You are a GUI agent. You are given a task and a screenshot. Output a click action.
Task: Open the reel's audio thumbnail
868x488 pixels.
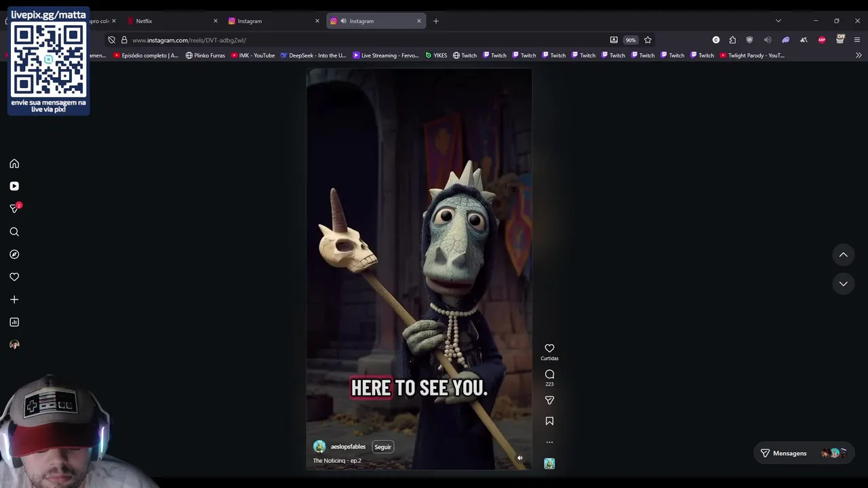click(549, 464)
